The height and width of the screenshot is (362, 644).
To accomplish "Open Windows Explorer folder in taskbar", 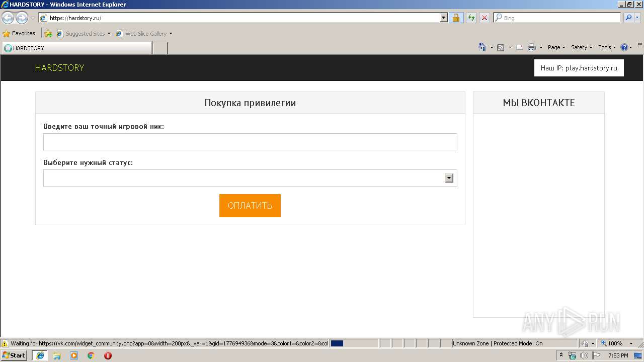I will pyautogui.click(x=57, y=355).
